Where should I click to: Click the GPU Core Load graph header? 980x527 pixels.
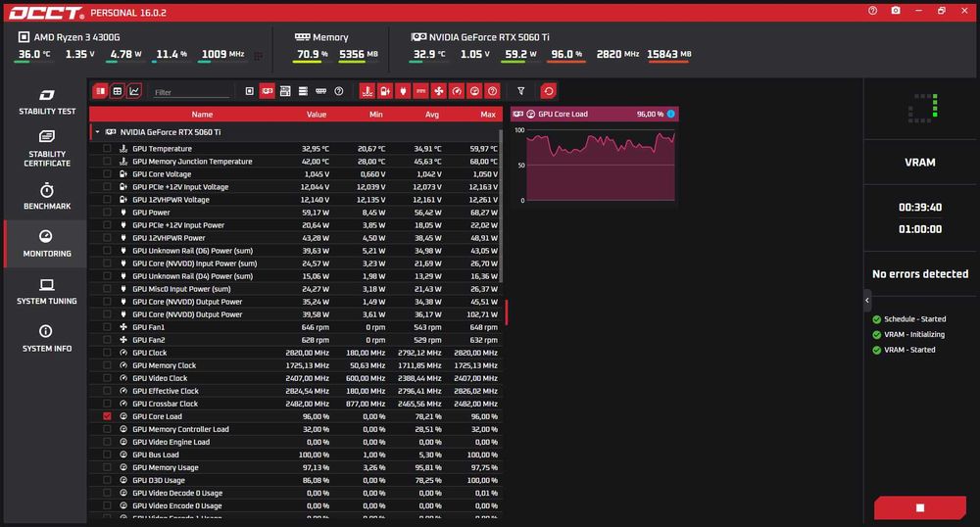595,114
